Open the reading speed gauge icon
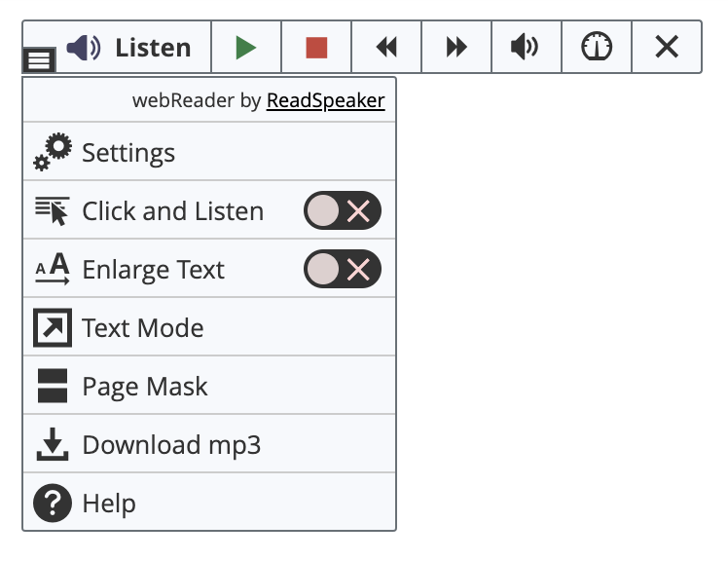The image size is (728, 561). (x=597, y=47)
